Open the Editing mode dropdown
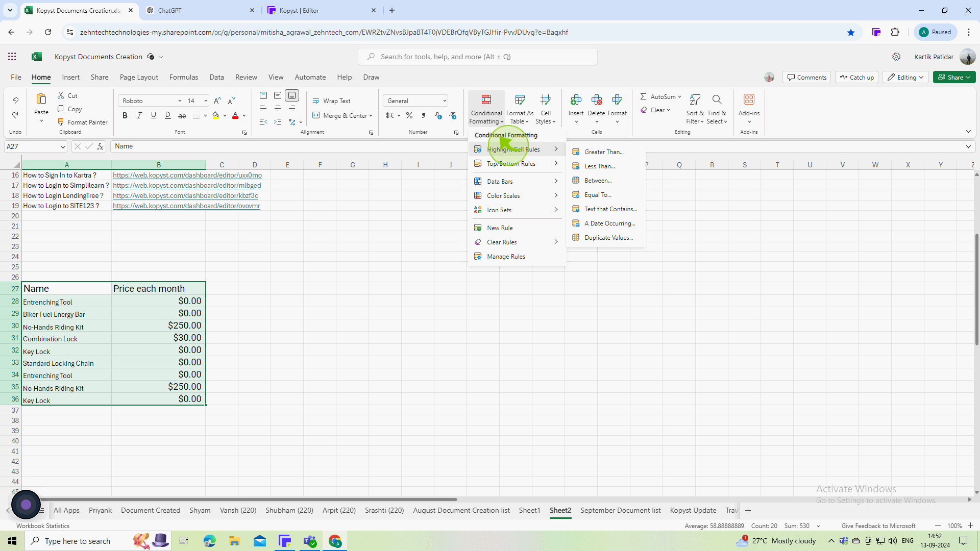The height and width of the screenshot is (551, 980). pos(906,77)
